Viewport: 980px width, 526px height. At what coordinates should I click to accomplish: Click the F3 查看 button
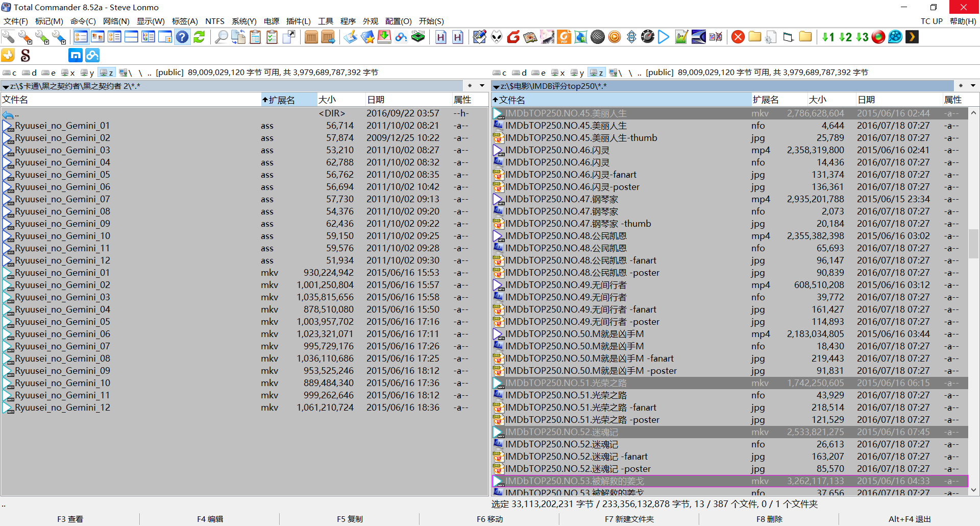point(70,519)
